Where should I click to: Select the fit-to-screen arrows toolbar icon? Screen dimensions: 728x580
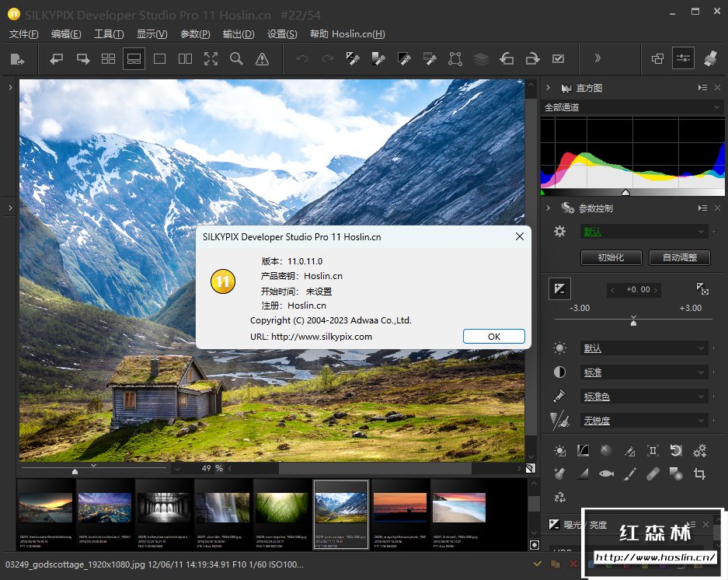(211, 58)
